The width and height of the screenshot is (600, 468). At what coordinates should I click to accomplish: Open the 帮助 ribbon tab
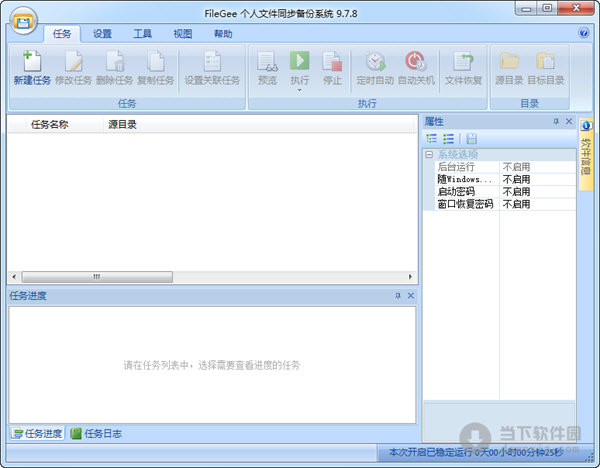[223, 34]
